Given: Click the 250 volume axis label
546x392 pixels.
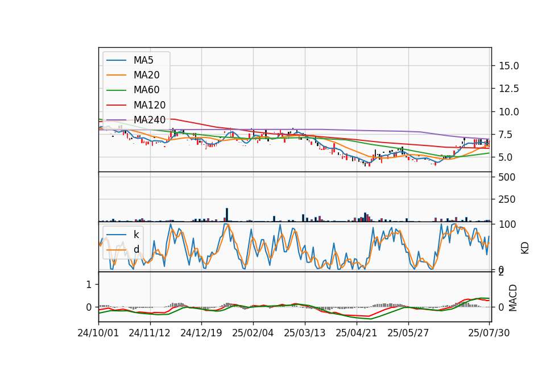Looking at the screenshot, I should click(x=507, y=199).
